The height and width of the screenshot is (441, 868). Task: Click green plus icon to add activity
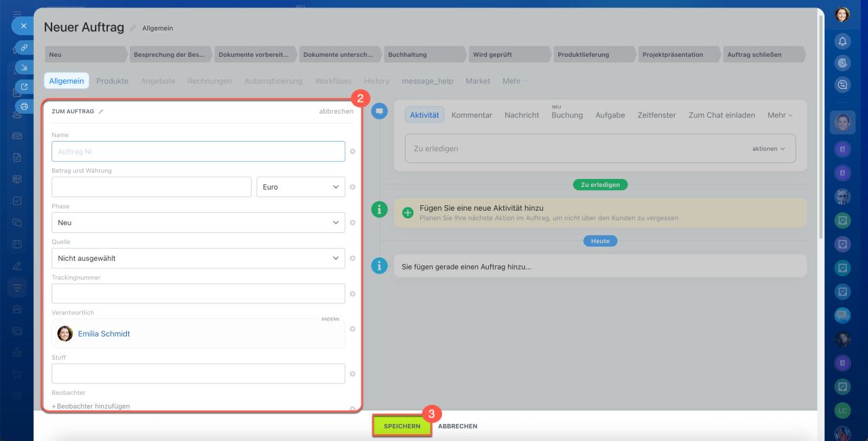(x=408, y=212)
